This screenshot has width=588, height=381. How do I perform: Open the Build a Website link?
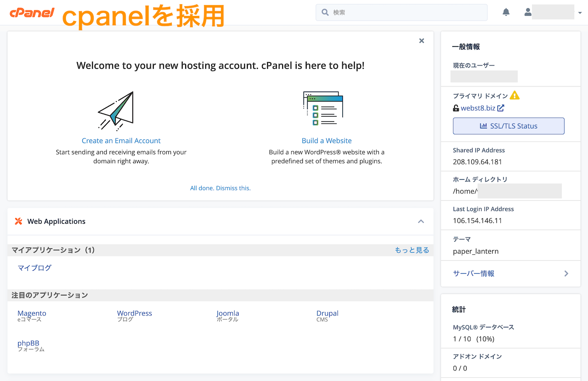tap(327, 141)
